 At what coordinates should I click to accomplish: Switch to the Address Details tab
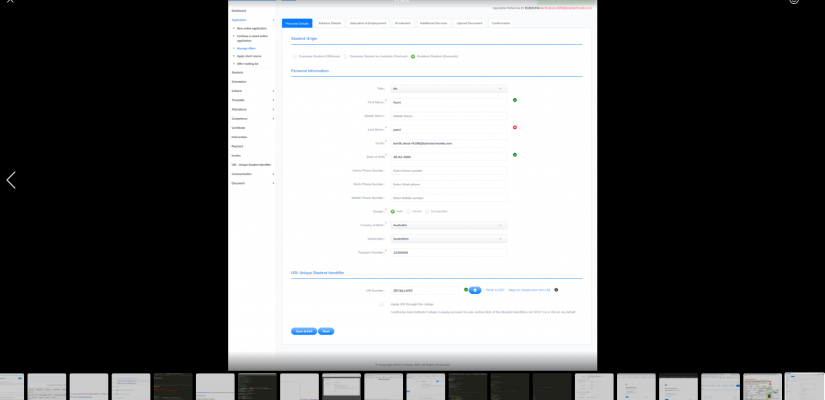point(330,22)
